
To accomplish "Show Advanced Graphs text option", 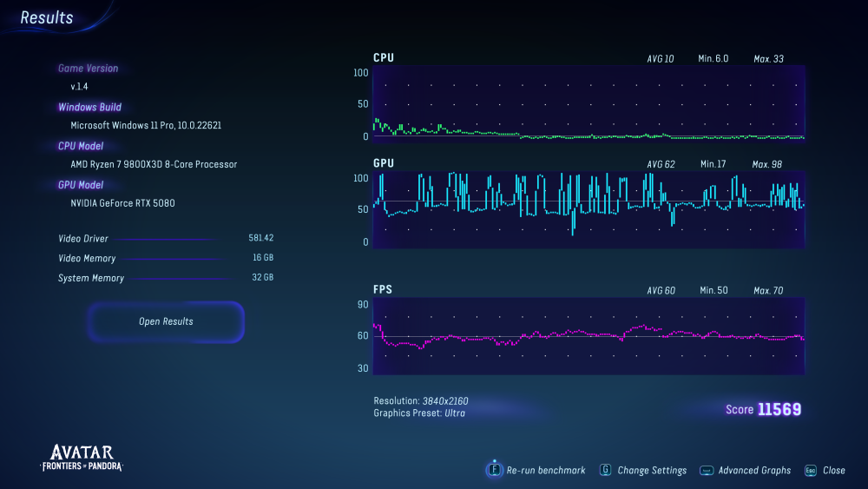I will point(754,470).
